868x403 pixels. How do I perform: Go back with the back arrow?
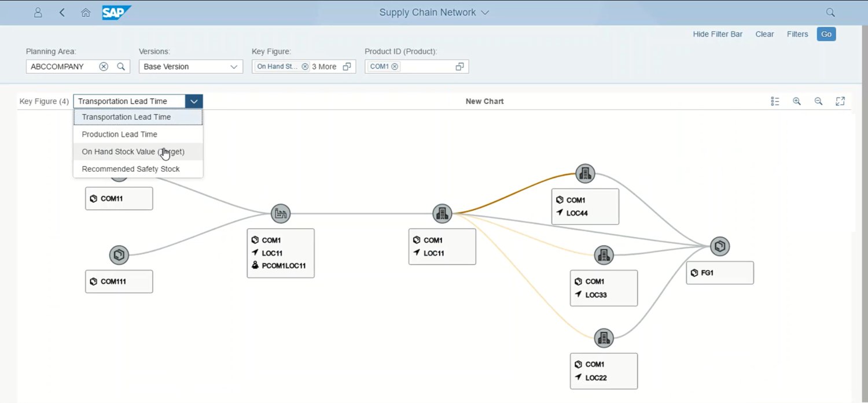pyautogui.click(x=62, y=12)
